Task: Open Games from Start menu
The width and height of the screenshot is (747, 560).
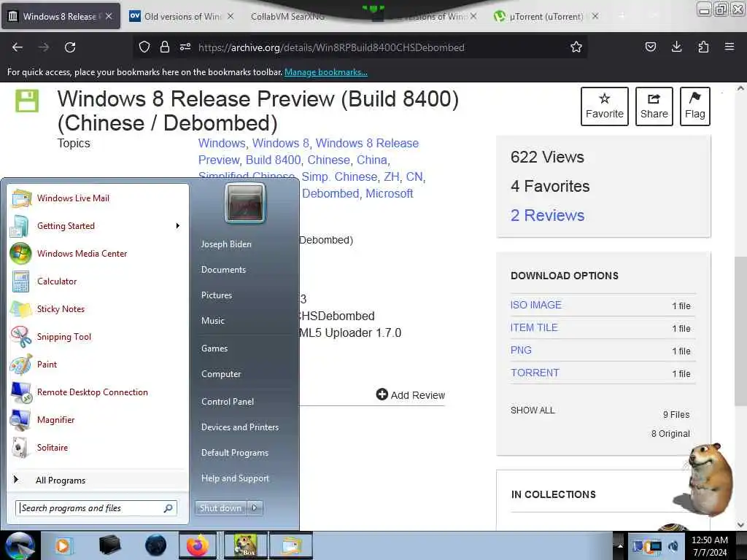Action: [214, 348]
